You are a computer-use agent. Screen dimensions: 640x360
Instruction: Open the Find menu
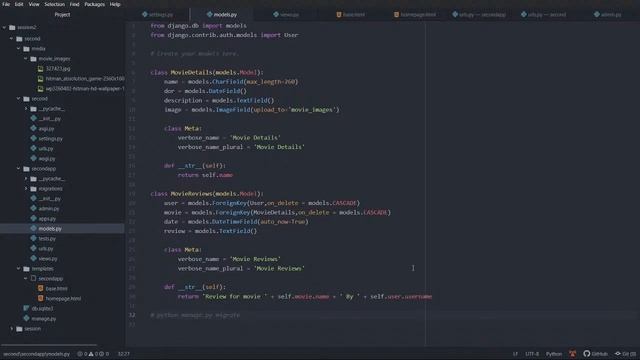pos(74,4)
